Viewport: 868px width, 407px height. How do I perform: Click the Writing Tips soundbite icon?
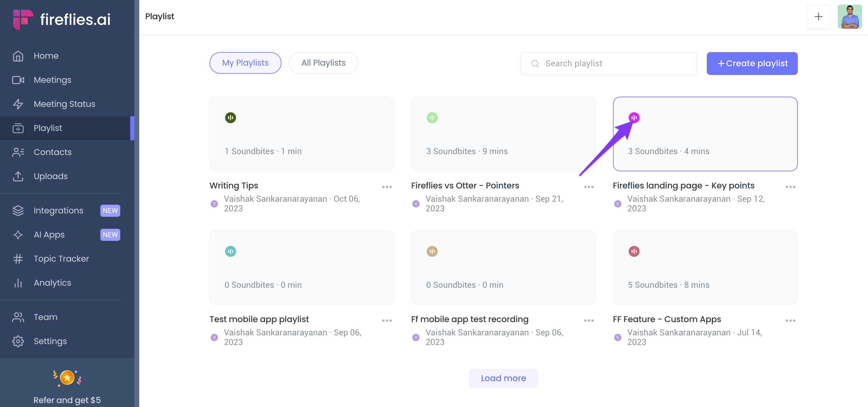[x=231, y=117]
